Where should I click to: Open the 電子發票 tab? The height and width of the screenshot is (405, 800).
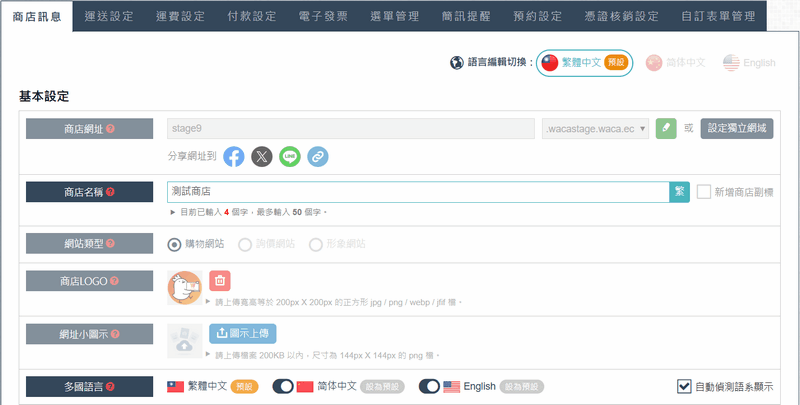[x=321, y=16]
